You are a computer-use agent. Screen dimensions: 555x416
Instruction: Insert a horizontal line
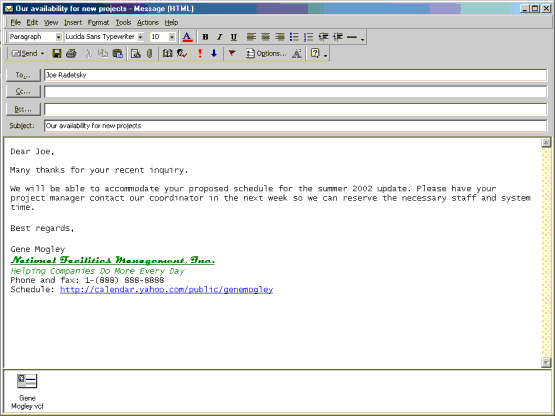coord(352,37)
